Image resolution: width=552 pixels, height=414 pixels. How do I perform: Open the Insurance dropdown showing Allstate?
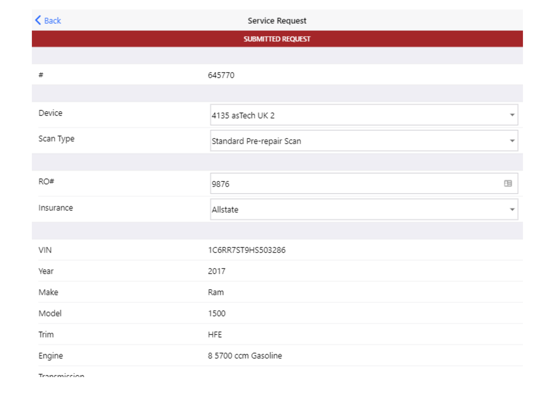coord(364,209)
